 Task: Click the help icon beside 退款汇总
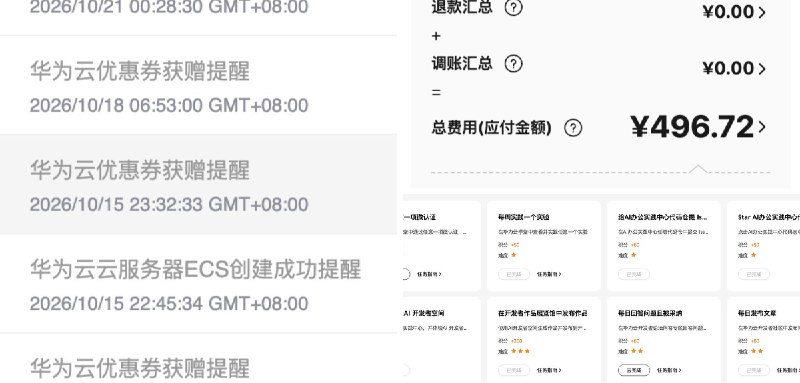[x=513, y=7]
